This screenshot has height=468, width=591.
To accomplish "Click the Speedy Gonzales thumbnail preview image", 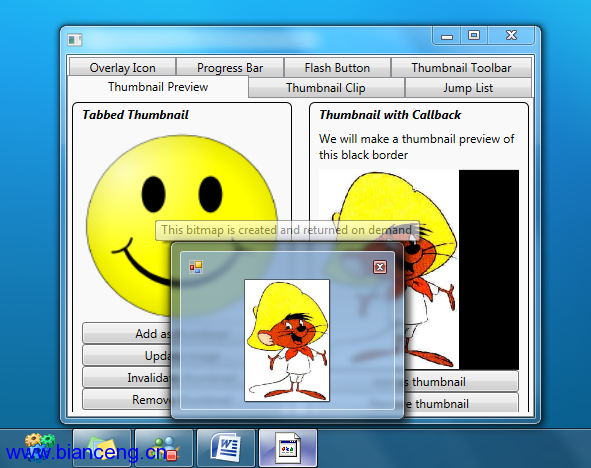I will coord(287,340).
